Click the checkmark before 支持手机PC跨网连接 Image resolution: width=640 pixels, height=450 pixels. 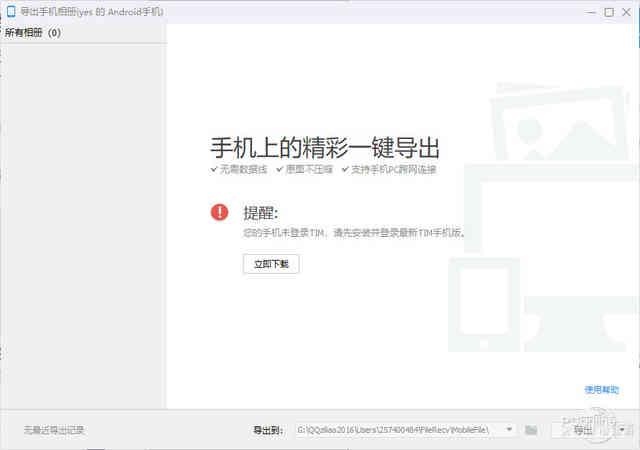(344, 170)
